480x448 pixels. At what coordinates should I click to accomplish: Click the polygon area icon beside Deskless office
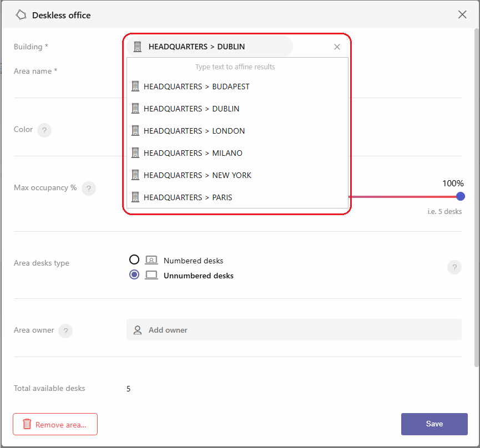pyautogui.click(x=21, y=14)
